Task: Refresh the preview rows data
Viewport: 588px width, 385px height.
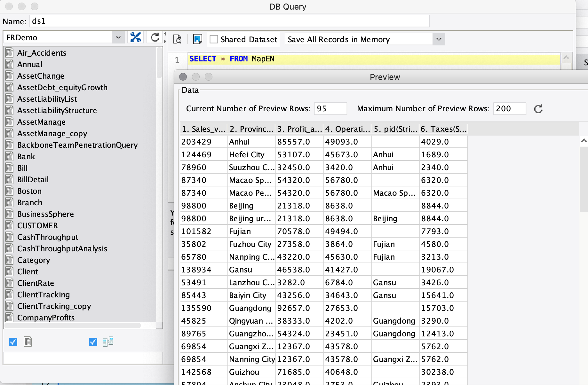Action: [x=538, y=109]
